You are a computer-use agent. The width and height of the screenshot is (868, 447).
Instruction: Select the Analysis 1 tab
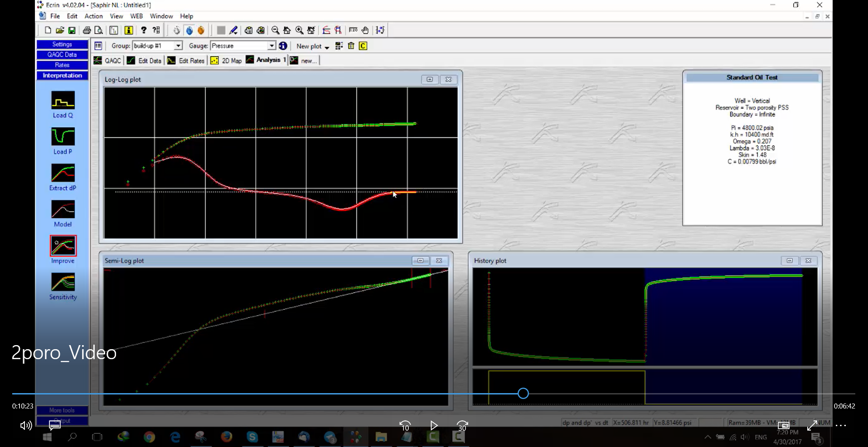[x=266, y=60]
